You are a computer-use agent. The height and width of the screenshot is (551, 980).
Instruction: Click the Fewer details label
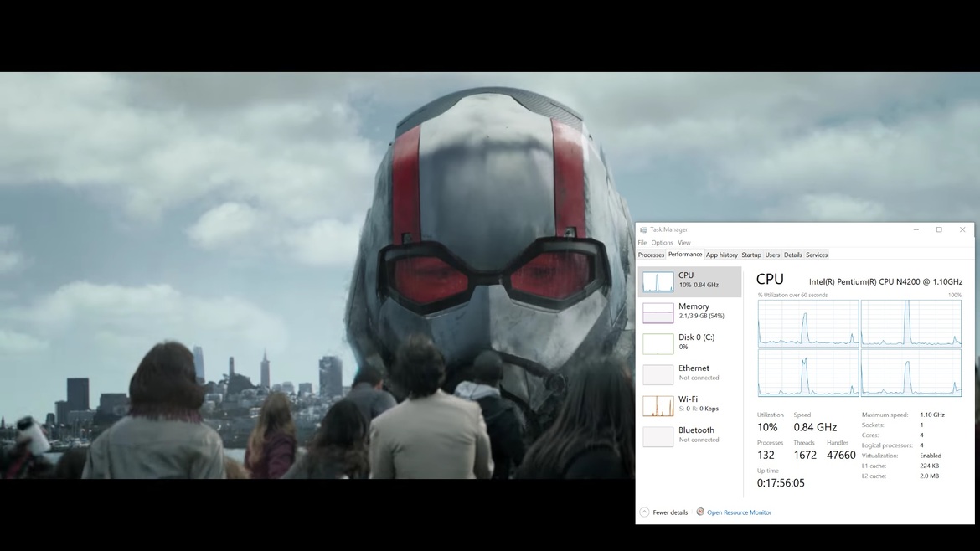[670, 512]
